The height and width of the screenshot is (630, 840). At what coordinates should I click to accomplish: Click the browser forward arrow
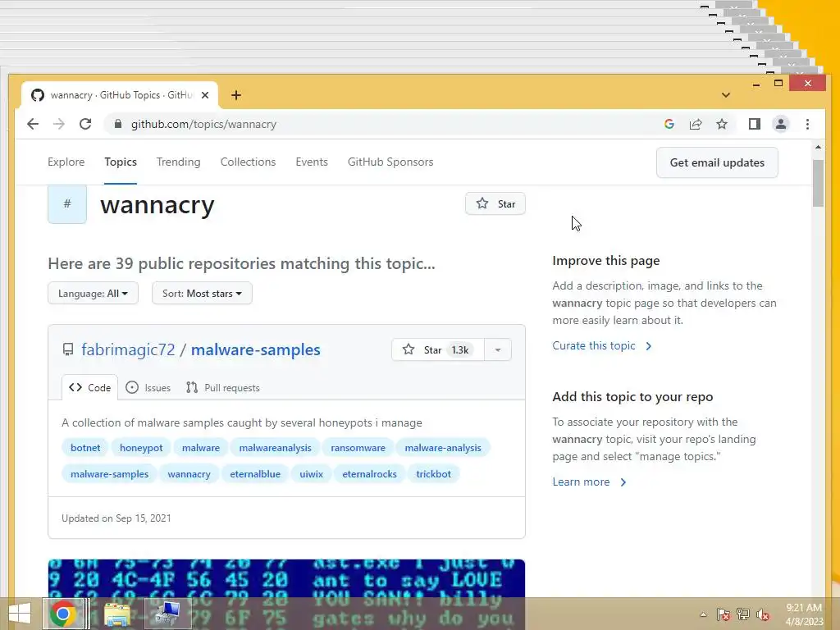[x=59, y=125]
